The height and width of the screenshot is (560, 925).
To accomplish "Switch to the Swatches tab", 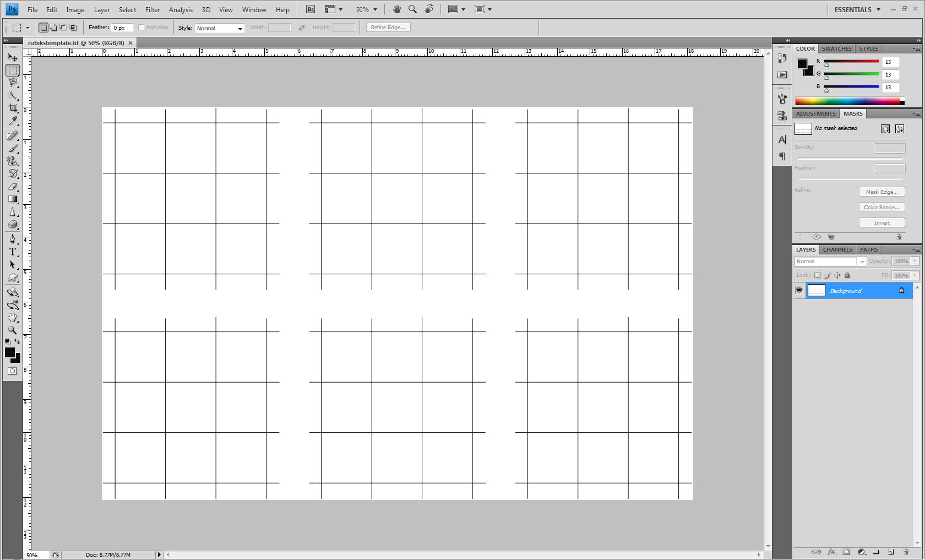I will [x=836, y=48].
